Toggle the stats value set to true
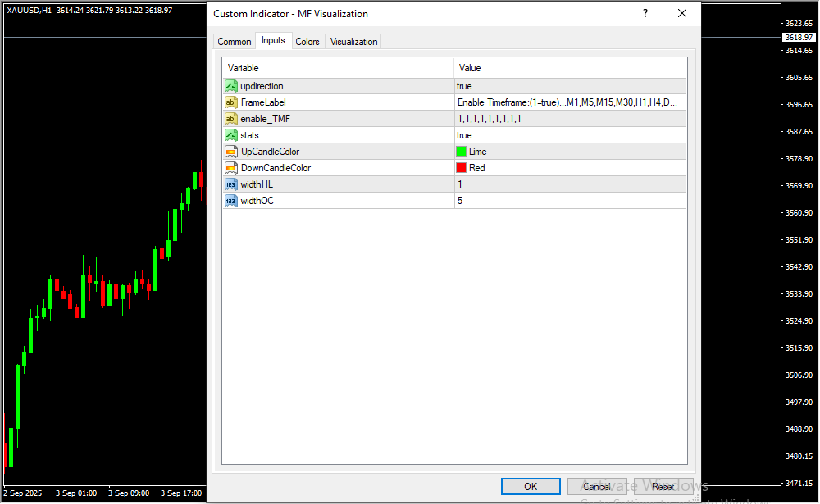 pyautogui.click(x=570, y=135)
